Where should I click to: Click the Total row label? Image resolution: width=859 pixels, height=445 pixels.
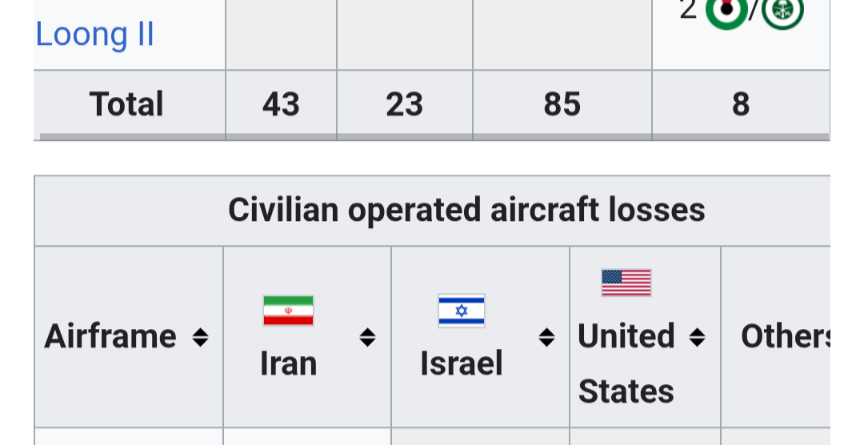pyautogui.click(x=127, y=104)
